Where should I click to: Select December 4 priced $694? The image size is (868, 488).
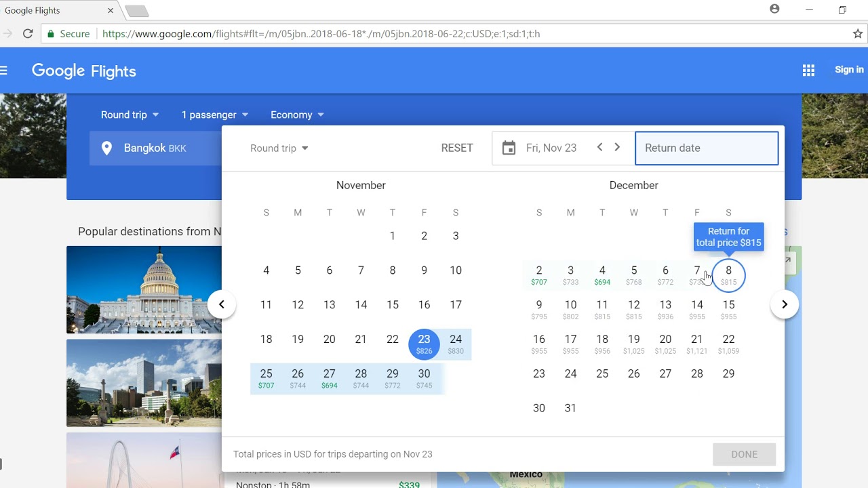click(x=602, y=274)
